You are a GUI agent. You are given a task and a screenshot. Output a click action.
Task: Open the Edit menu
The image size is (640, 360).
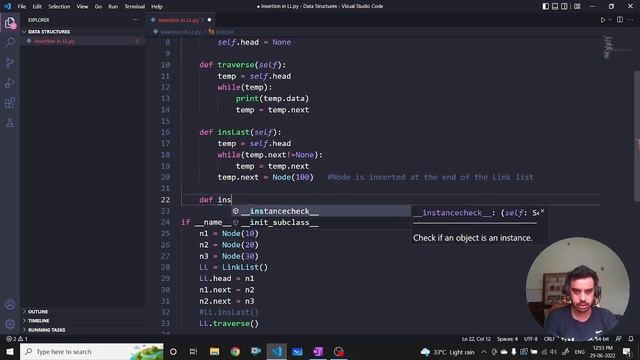point(37,6)
